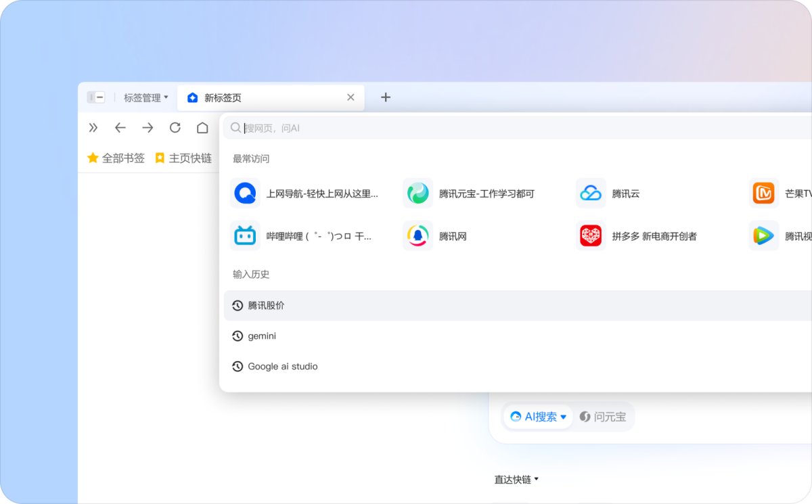Refresh the current page

pyautogui.click(x=175, y=127)
